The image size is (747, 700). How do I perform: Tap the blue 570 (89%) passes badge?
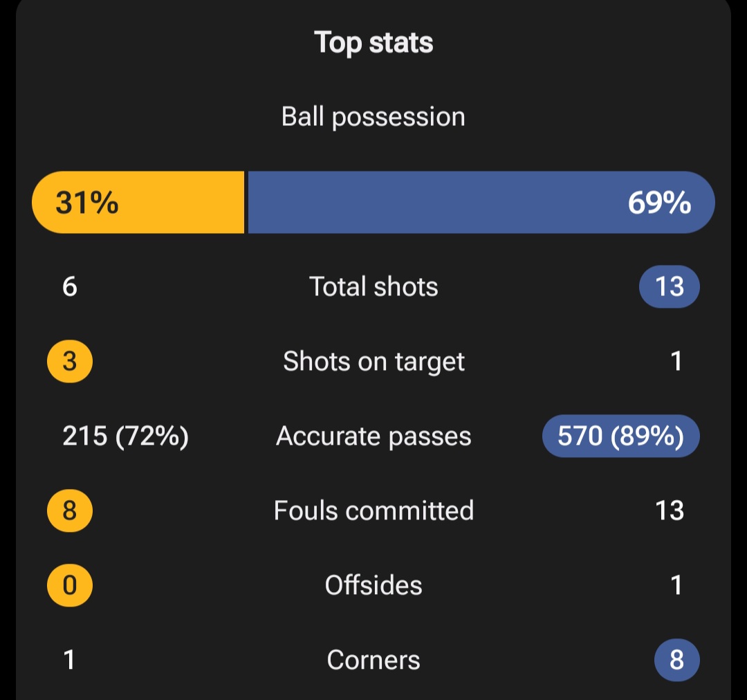tap(620, 436)
